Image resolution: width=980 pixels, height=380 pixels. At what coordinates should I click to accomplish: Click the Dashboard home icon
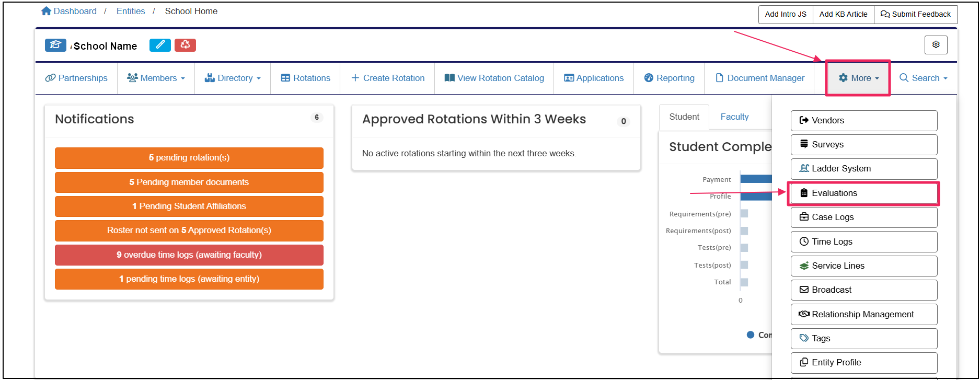[x=47, y=11]
